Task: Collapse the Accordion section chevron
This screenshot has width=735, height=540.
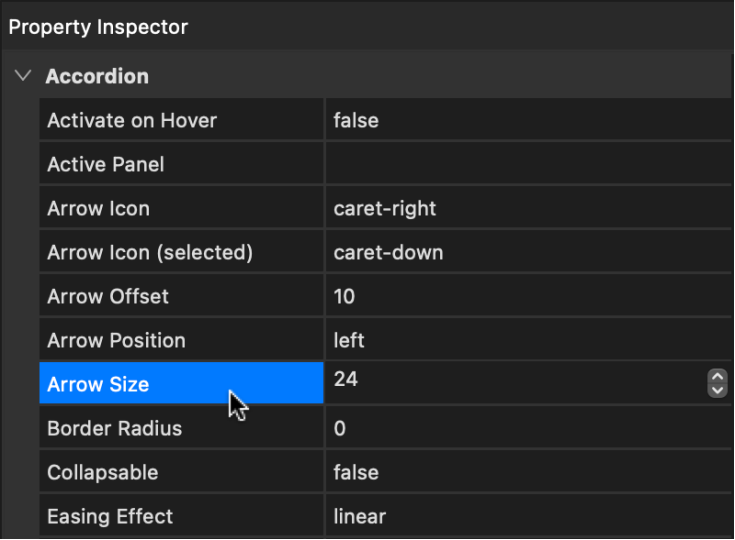Action: pyautogui.click(x=24, y=76)
